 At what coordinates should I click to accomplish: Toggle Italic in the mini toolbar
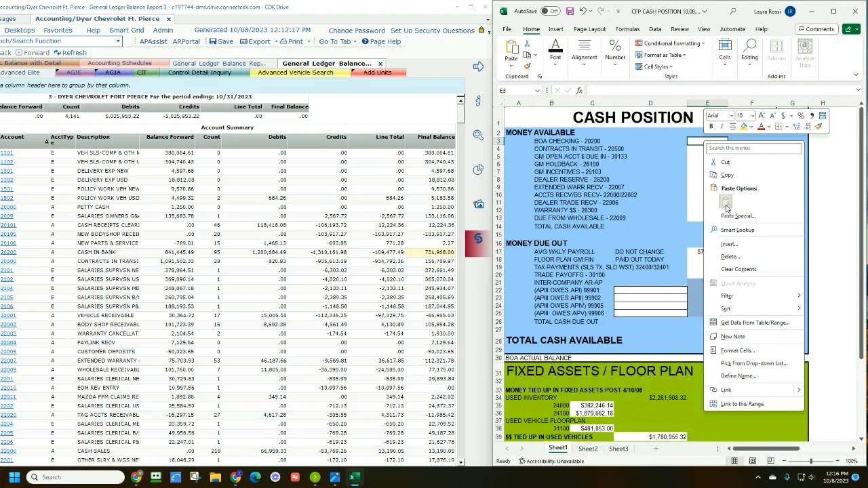pyautogui.click(x=722, y=127)
